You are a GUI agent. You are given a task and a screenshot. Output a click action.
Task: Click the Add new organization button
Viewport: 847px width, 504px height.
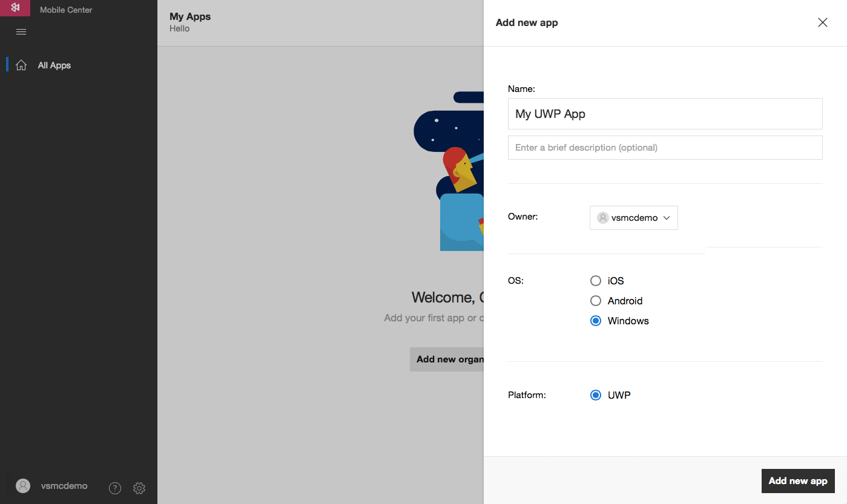pyautogui.click(x=447, y=359)
